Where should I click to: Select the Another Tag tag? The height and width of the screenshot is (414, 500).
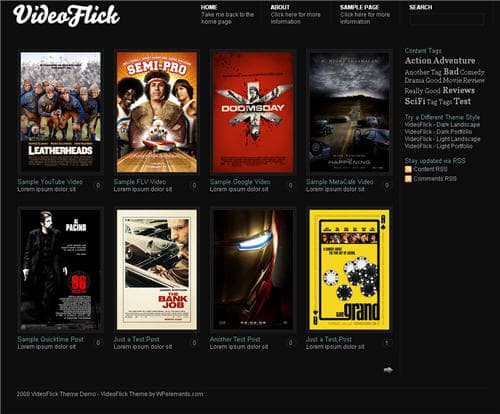click(423, 72)
